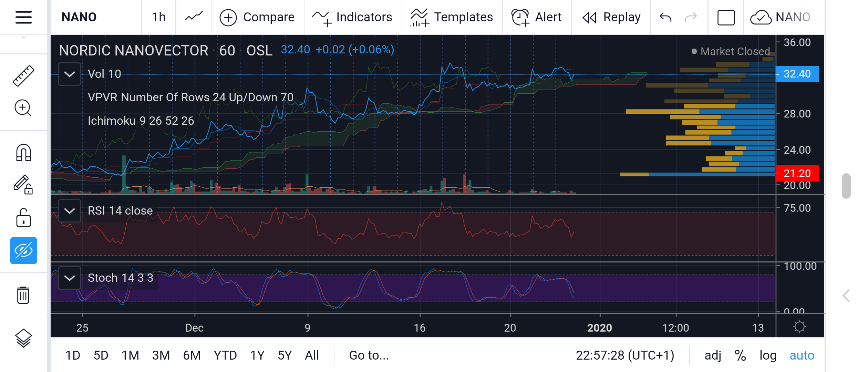Image resolution: width=868 pixels, height=372 pixels.
Task: Undo the last action
Action: tap(665, 17)
